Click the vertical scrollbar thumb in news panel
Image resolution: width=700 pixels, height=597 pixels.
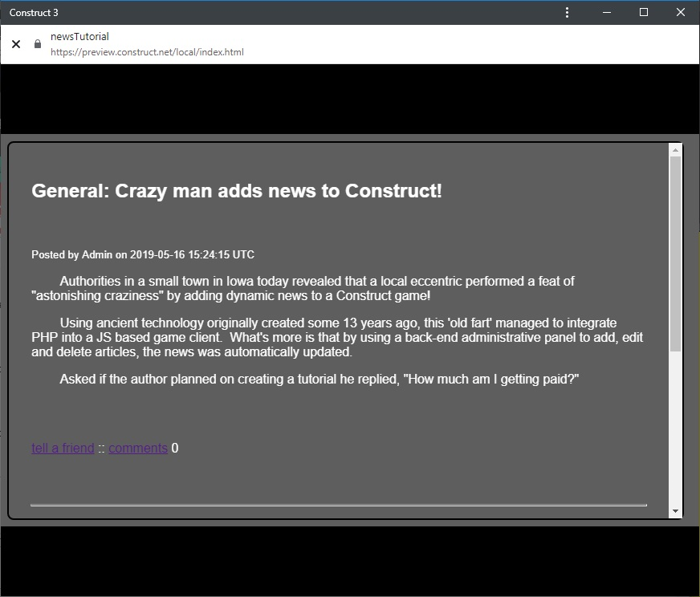pyautogui.click(x=675, y=254)
